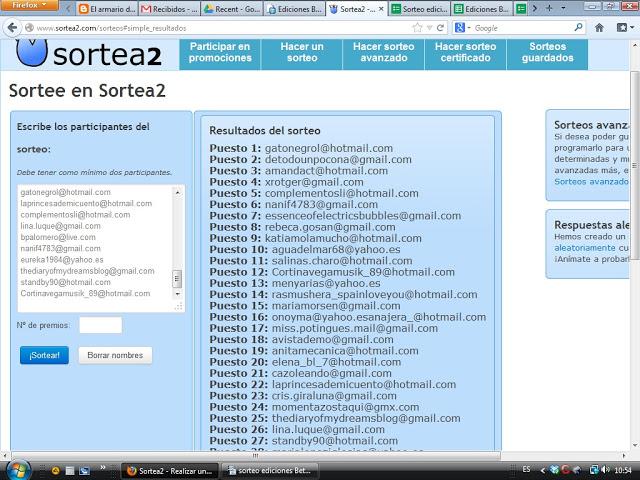Click Puesto 13 menyarias@yahoo.es result
Image resolution: width=640 pixels, height=480 pixels.
point(295,283)
